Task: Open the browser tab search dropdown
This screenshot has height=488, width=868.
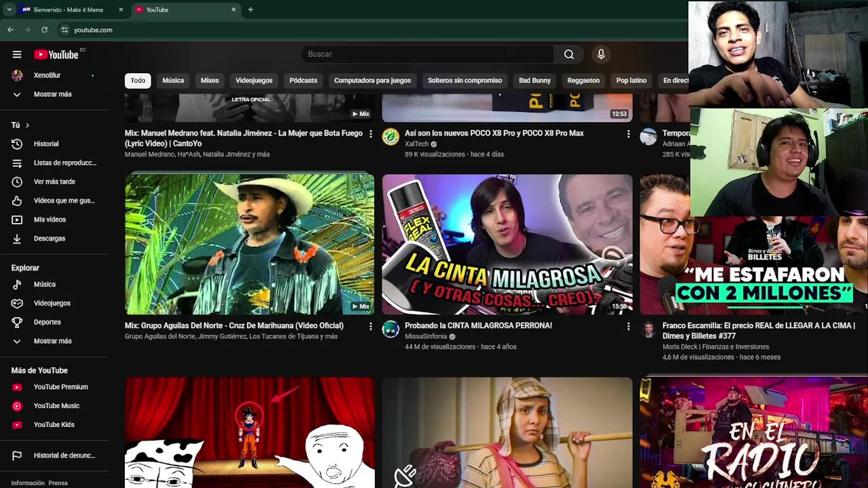Action: (9, 9)
